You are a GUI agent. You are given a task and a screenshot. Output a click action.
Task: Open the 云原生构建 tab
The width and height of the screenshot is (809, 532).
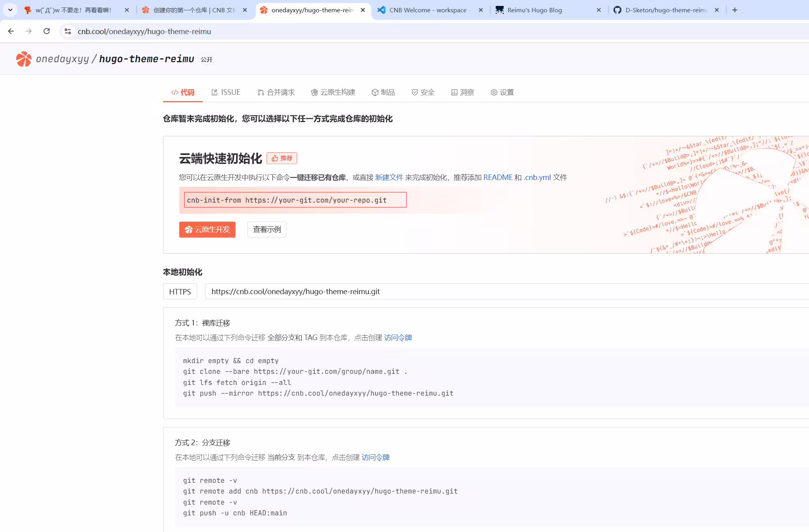coord(333,92)
